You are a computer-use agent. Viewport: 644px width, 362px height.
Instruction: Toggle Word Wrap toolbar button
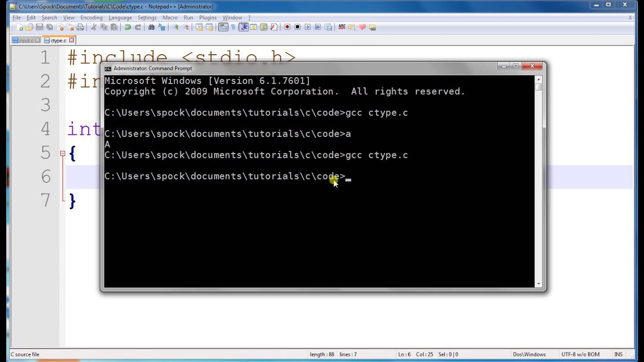pos(223,27)
